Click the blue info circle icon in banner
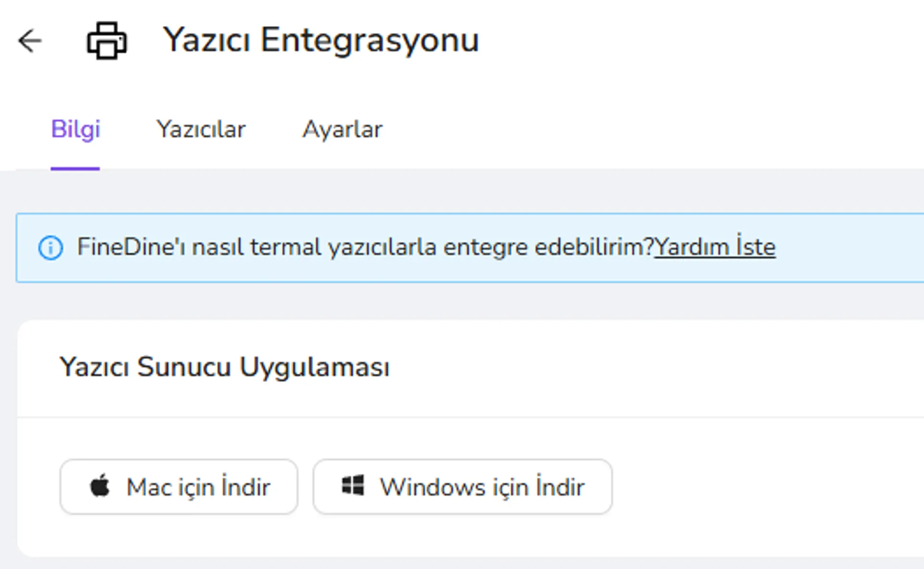Screen dimensions: 924x569 (51, 248)
